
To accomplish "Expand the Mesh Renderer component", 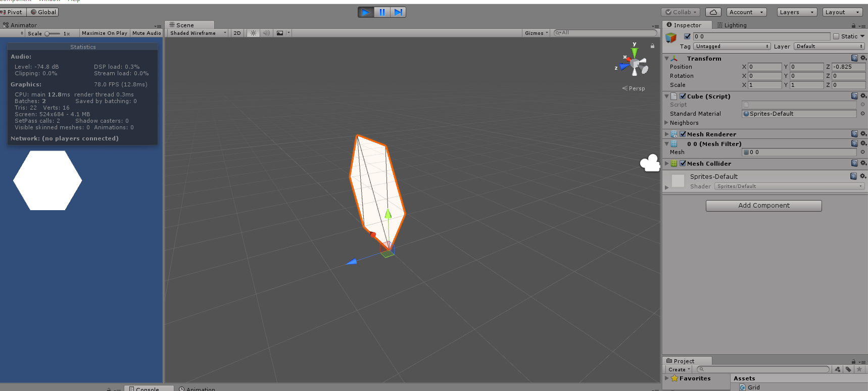I will [x=666, y=134].
